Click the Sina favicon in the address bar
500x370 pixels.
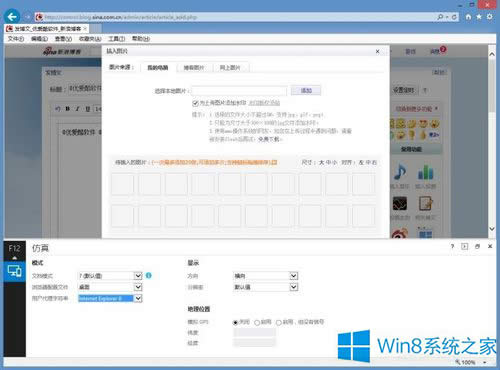tap(39, 17)
